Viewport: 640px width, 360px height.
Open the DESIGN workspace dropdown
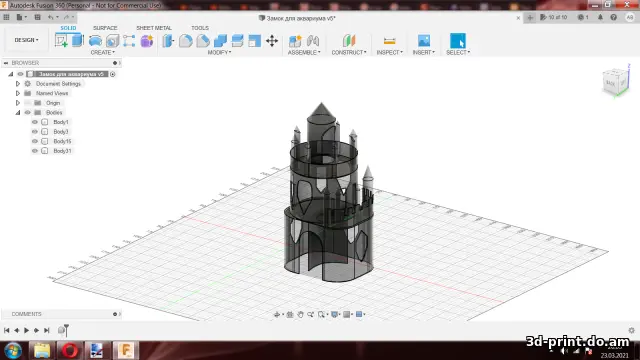coord(27,40)
